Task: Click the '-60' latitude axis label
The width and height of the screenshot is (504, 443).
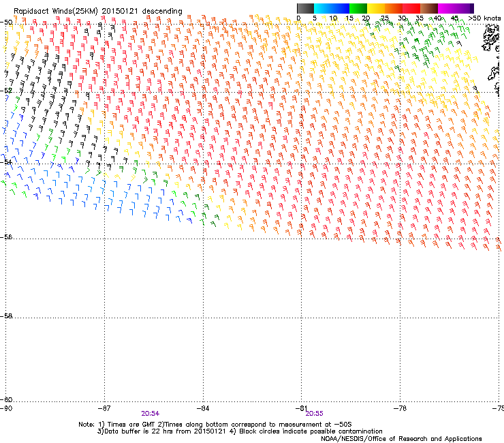Action: click(6, 399)
